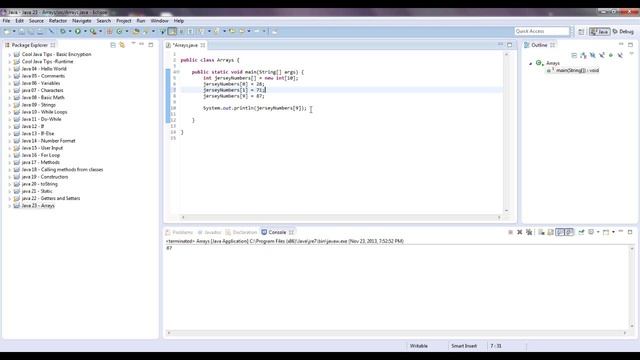Open the Declaration tab
Screen dimensions: 640x360
(x=241, y=232)
